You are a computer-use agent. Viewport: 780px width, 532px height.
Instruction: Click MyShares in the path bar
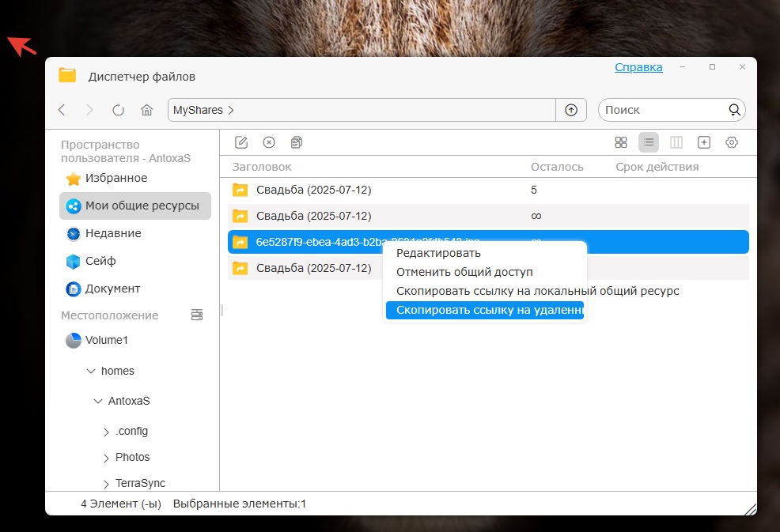(198, 110)
